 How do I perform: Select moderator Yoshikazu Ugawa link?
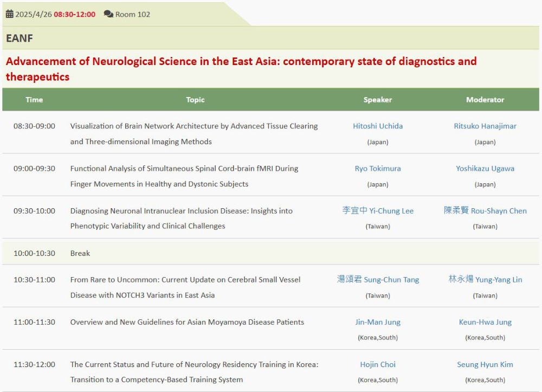point(485,168)
